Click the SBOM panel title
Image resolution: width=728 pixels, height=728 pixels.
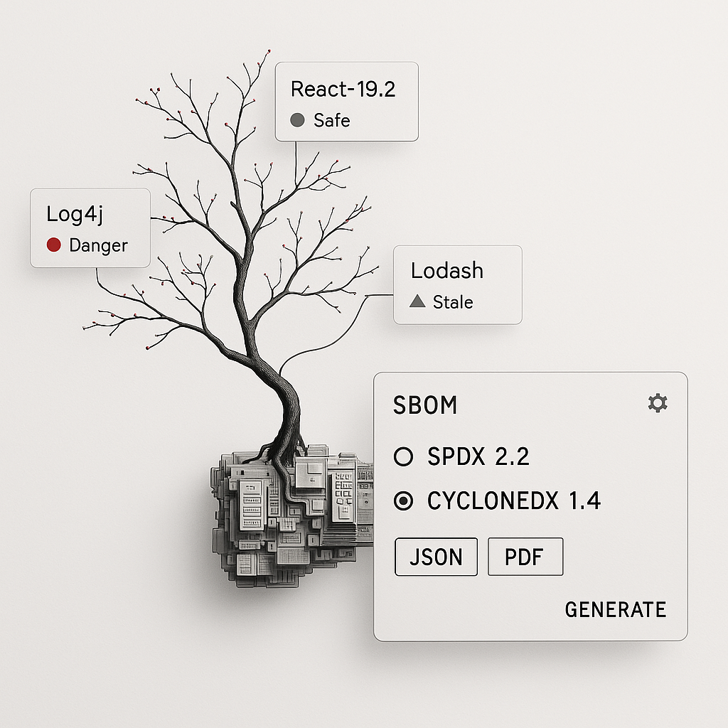tap(427, 404)
